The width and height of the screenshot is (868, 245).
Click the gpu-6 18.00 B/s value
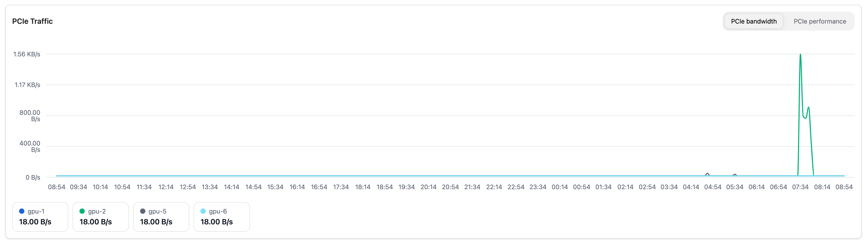click(217, 222)
